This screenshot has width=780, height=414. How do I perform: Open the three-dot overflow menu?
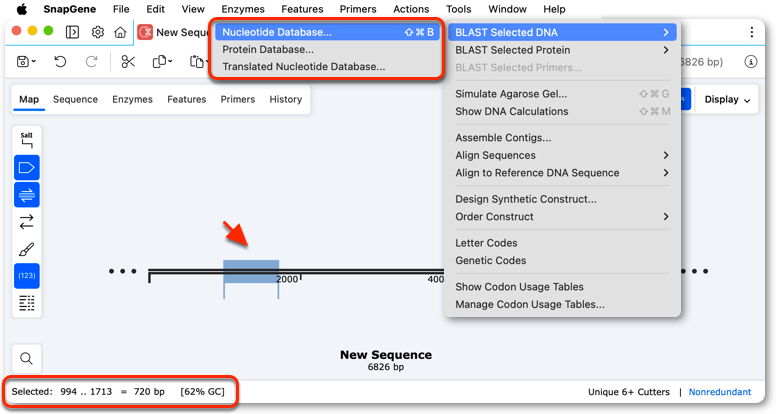point(752,32)
